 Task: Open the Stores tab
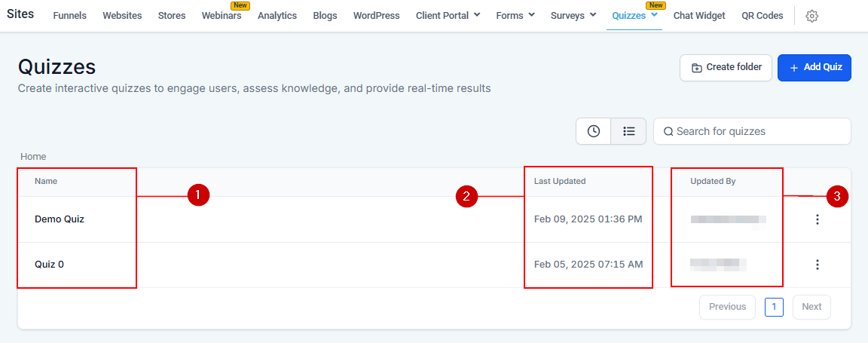pyautogui.click(x=172, y=16)
